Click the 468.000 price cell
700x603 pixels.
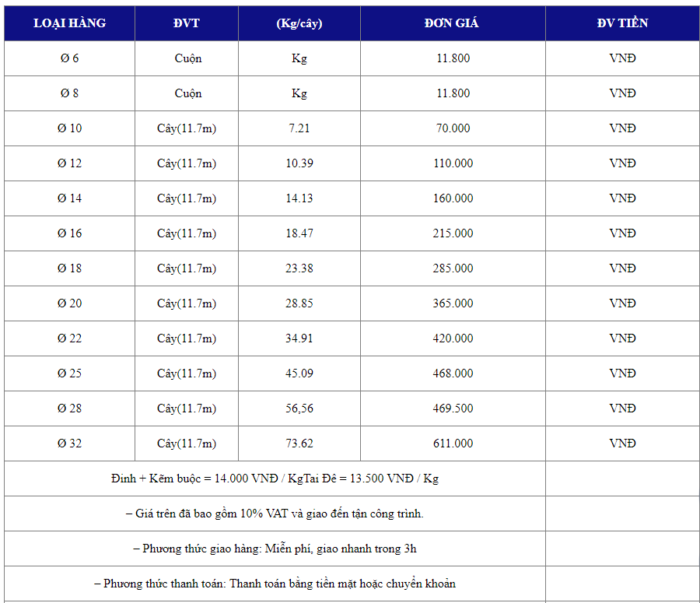coord(453,373)
